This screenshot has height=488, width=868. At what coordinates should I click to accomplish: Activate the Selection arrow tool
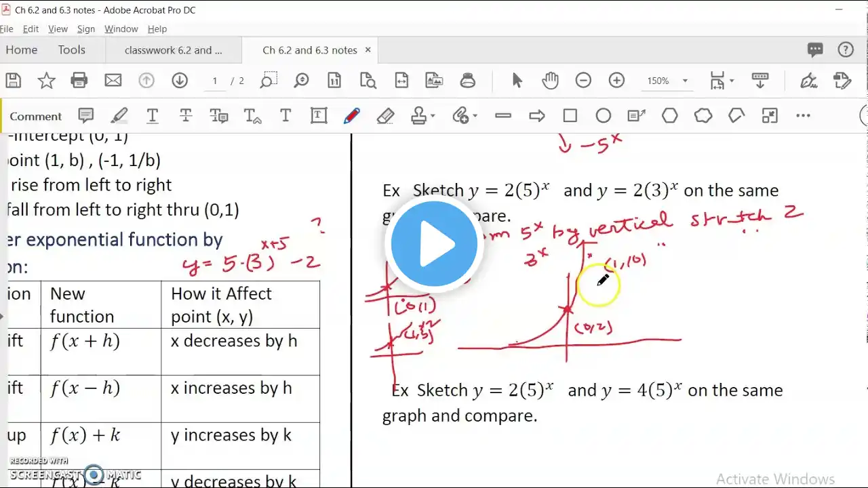[517, 81]
